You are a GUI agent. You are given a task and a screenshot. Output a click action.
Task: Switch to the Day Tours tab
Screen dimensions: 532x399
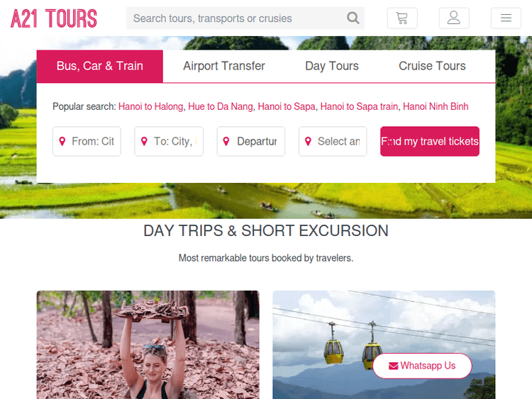(x=332, y=66)
